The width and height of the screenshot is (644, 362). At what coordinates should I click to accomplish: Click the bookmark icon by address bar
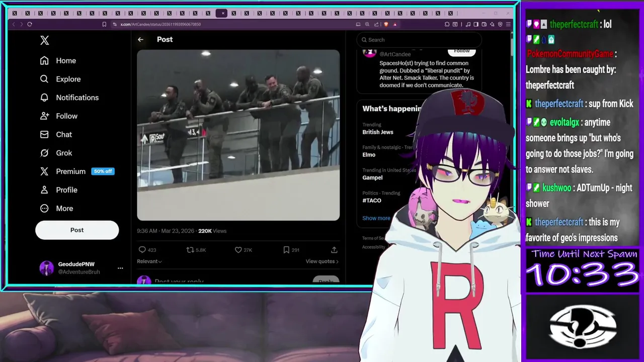(x=104, y=24)
